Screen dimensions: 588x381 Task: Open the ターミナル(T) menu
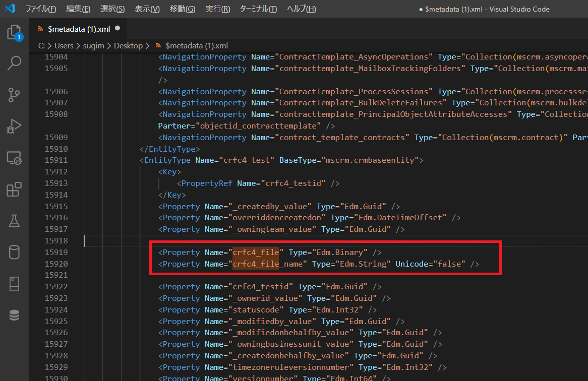click(x=258, y=9)
